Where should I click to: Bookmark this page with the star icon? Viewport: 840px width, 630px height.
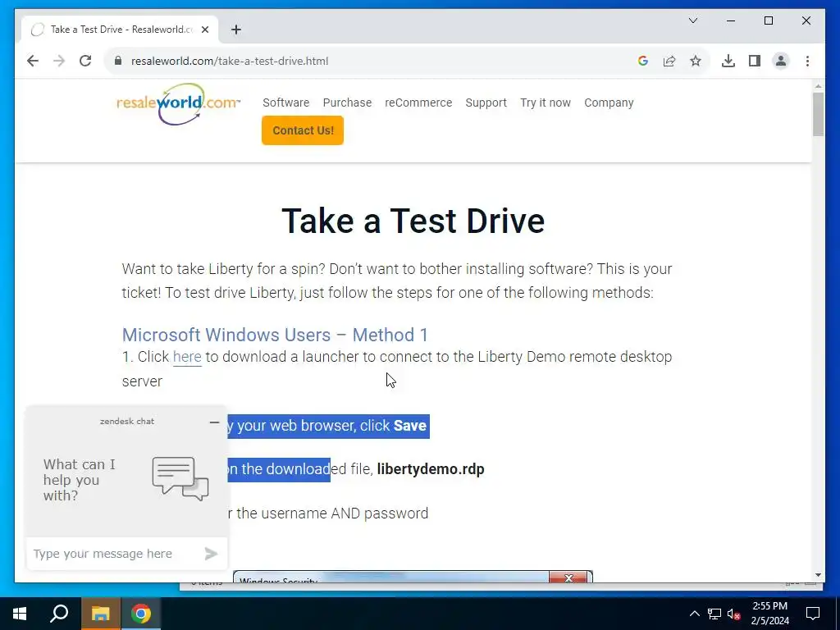696,61
